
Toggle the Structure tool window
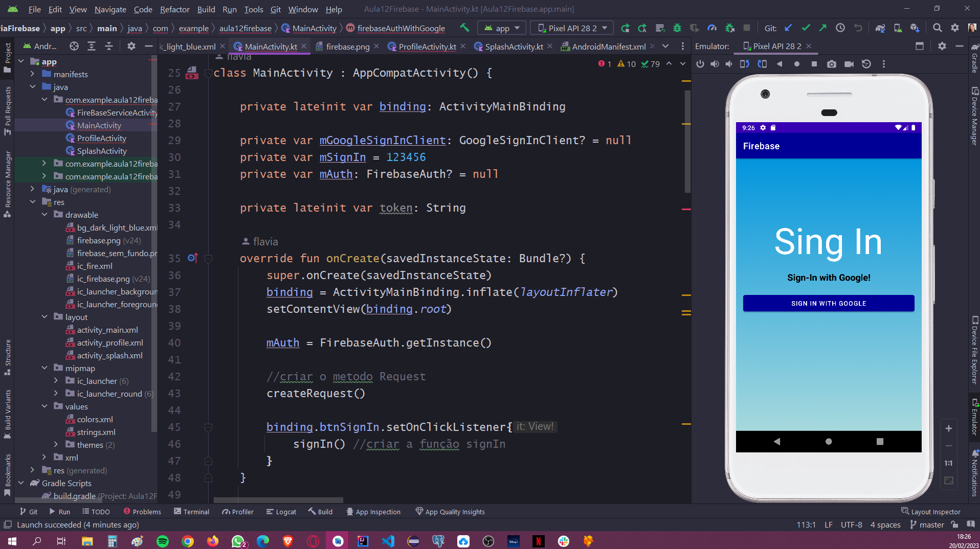(x=7, y=357)
